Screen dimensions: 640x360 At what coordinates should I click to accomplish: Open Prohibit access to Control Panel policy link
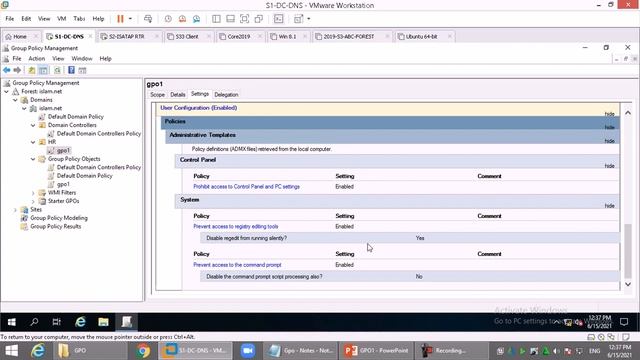247,187
